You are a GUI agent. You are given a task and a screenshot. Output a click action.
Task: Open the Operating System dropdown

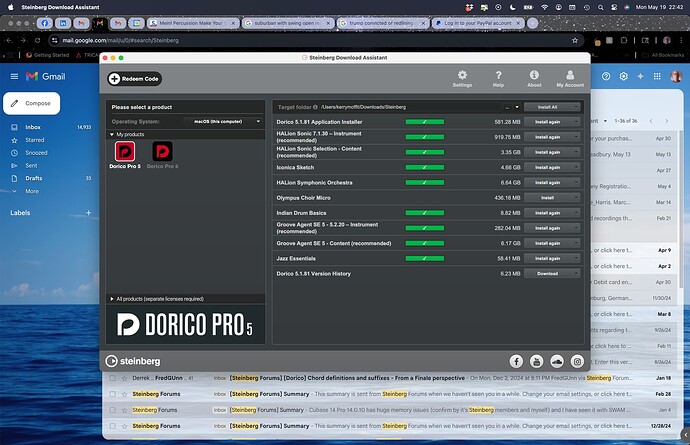point(223,121)
